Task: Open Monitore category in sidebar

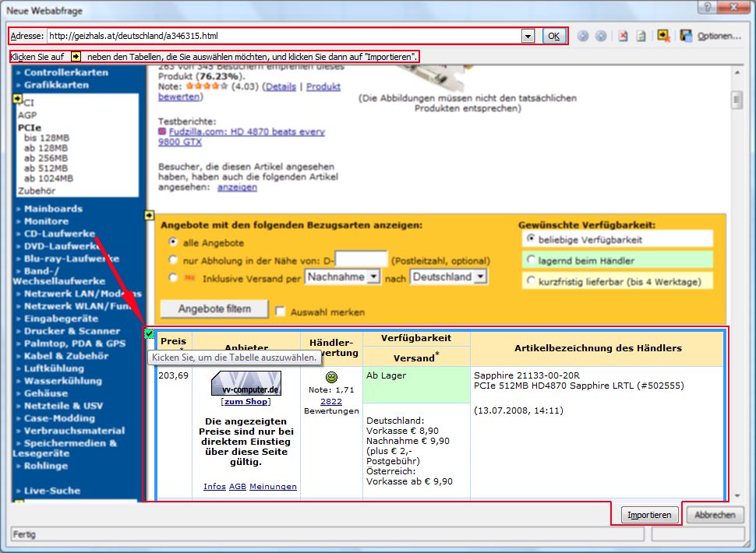Action: [x=46, y=221]
